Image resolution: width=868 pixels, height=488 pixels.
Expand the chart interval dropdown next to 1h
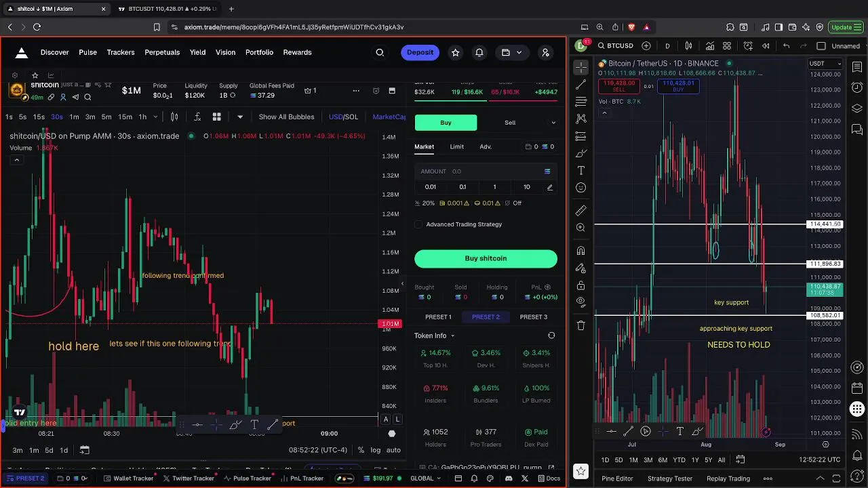coord(154,117)
